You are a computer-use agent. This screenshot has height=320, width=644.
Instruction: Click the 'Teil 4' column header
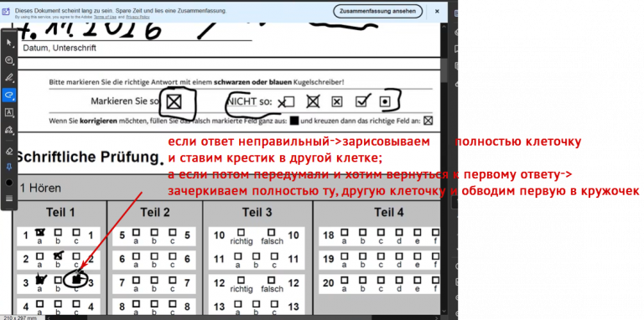click(x=389, y=212)
